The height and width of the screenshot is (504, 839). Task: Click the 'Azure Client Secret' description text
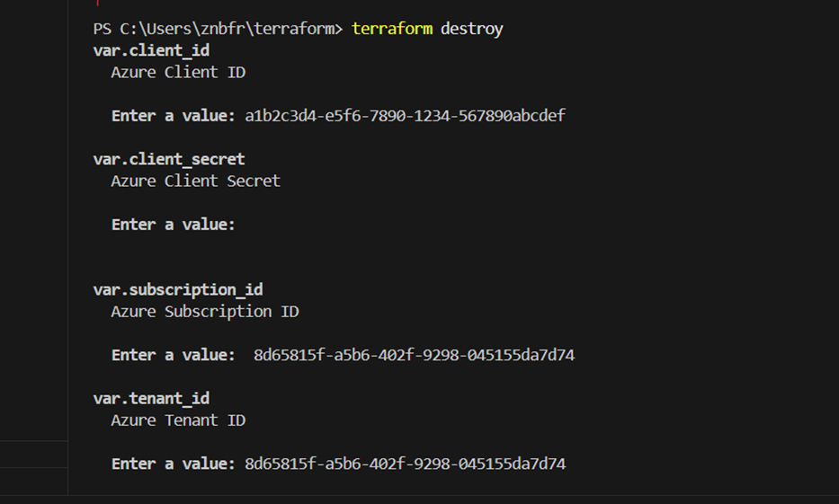click(x=195, y=181)
